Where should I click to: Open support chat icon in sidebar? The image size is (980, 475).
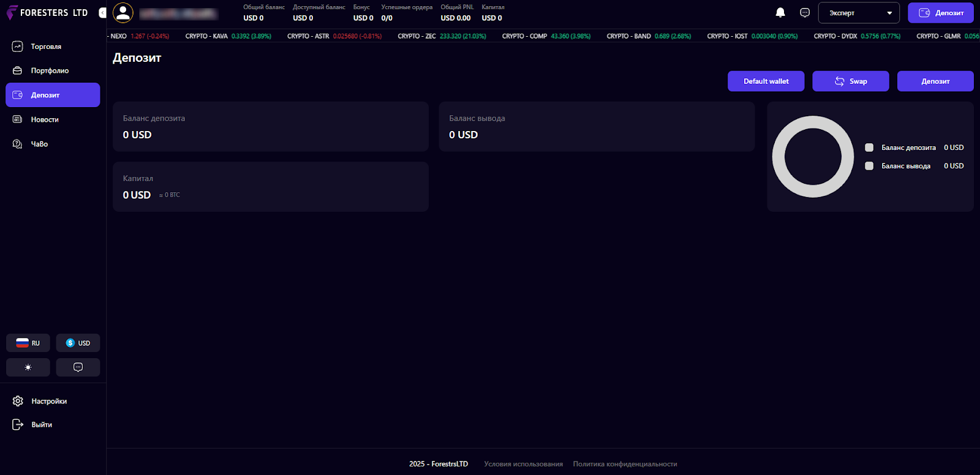click(78, 367)
